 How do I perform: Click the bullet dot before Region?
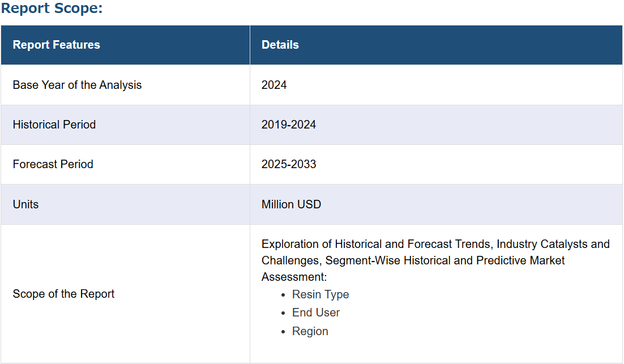[283, 332]
